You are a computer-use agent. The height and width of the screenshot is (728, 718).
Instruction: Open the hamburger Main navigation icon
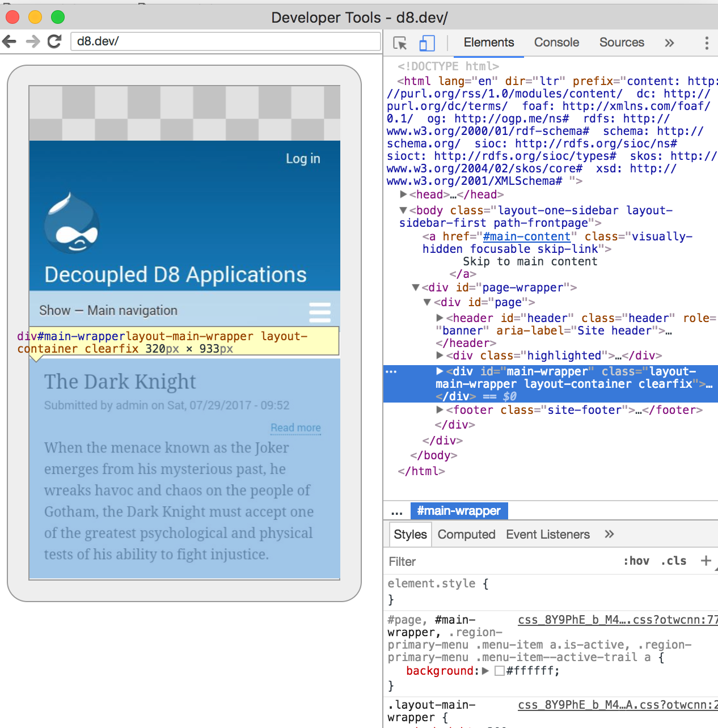(320, 312)
